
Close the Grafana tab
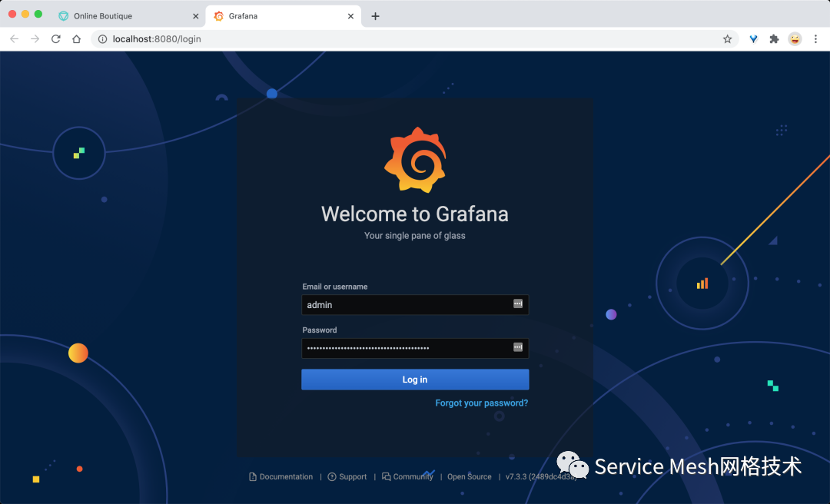click(x=350, y=16)
